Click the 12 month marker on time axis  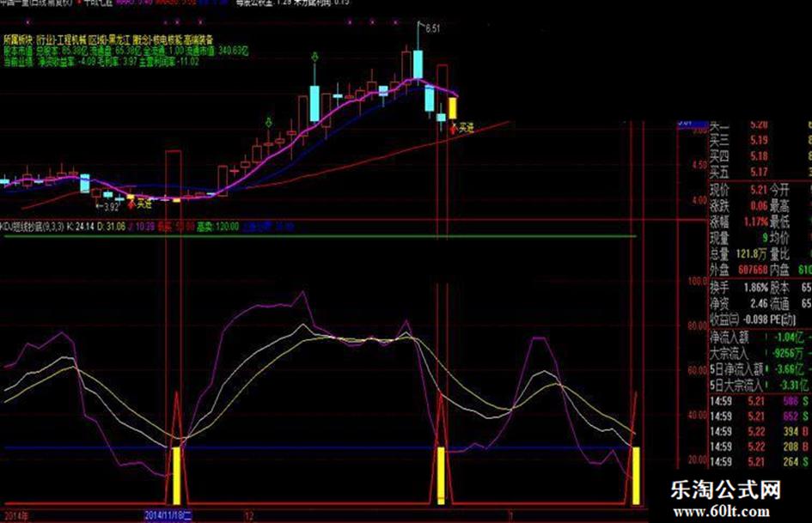(249, 516)
